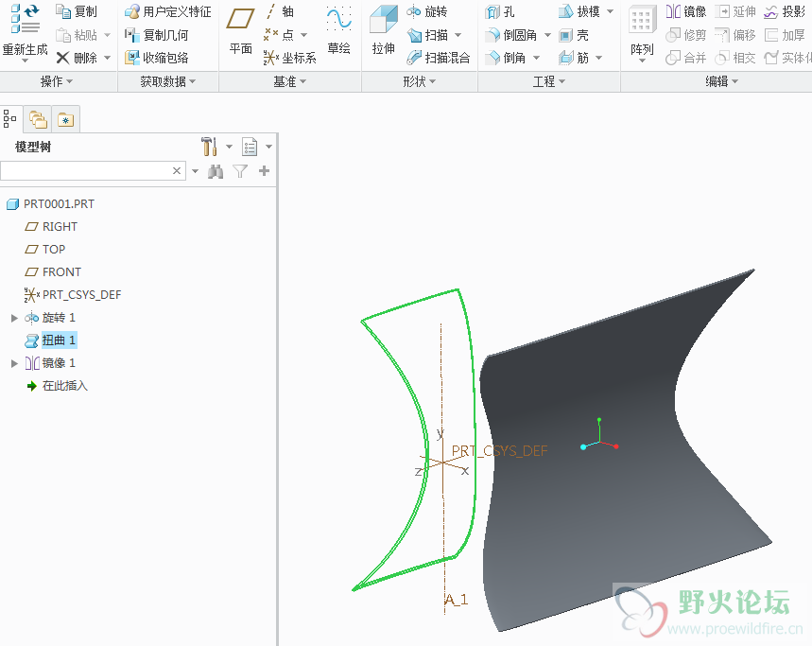
Task: Click the 粘贴 paste tool
Action: 77,35
